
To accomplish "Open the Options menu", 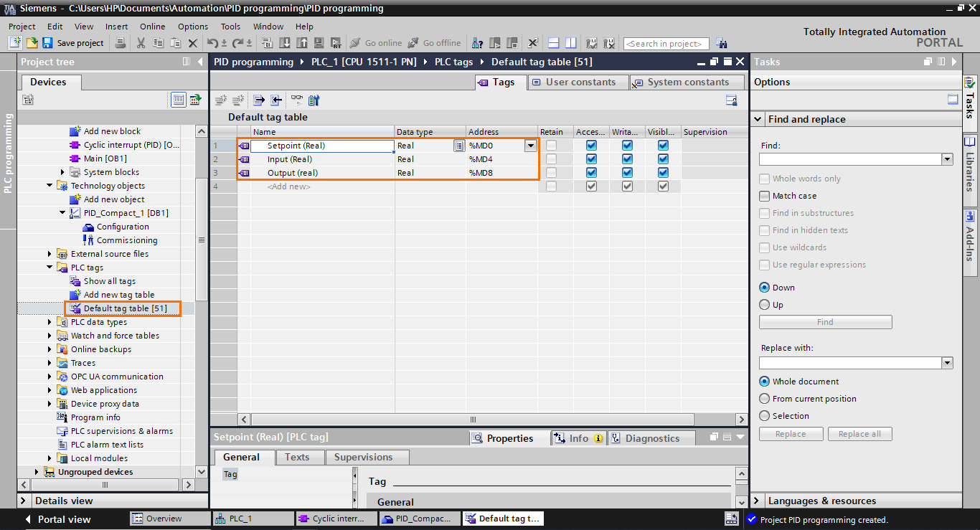I will pos(192,27).
